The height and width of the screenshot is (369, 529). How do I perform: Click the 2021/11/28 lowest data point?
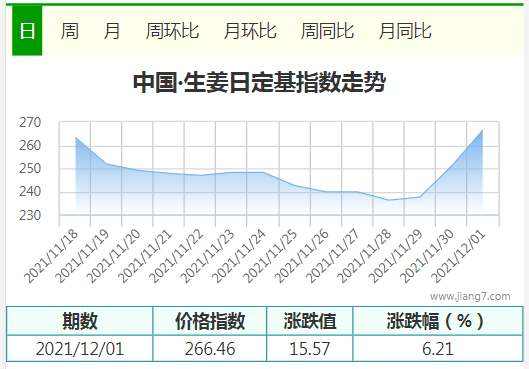point(389,200)
